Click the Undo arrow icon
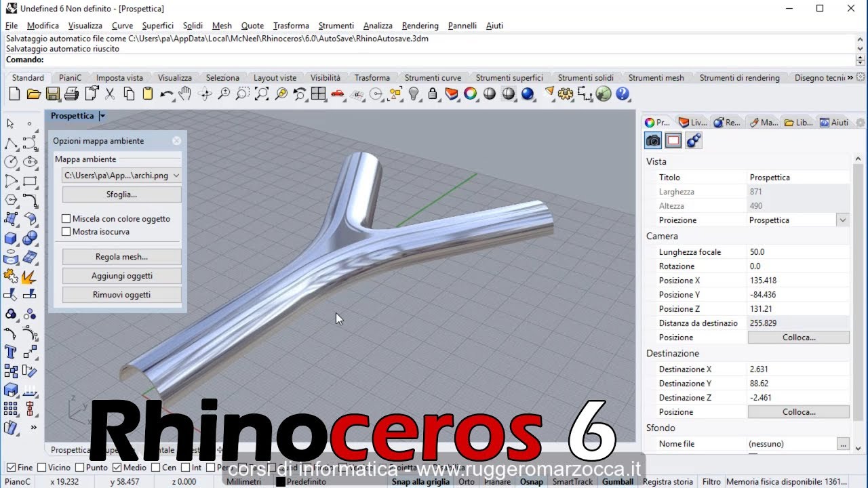The width and height of the screenshot is (868, 488). (x=167, y=94)
